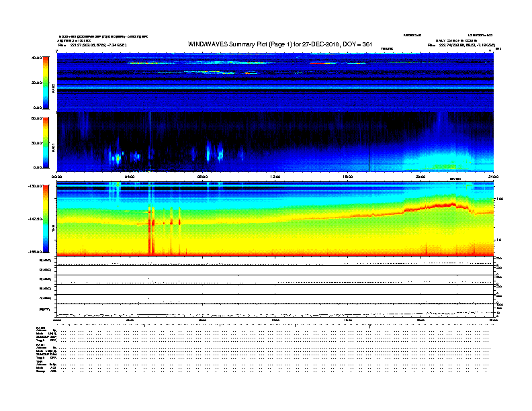Click the RAD2 status block heading at bottom left
Screen dimensions: 532x411
pyautogui.click(x=41, y=328)
